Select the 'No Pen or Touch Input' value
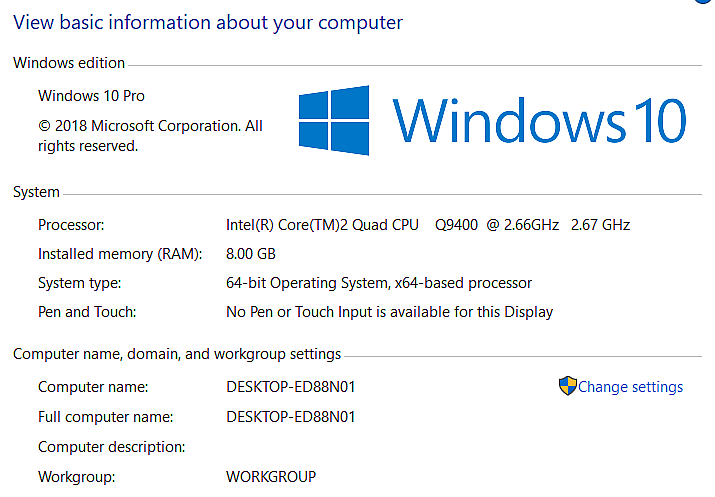 click(x=389, y=312)
